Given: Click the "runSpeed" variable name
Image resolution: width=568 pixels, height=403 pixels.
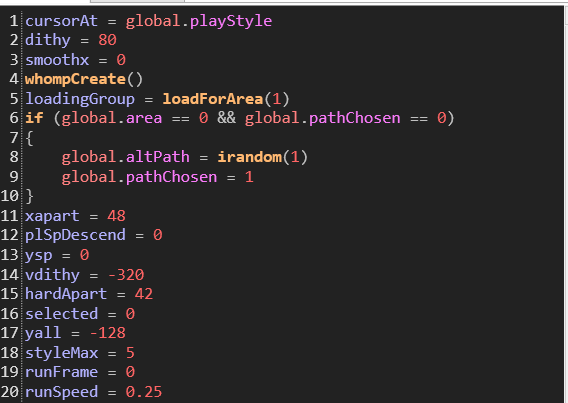Looking at the screenshot, I should (62, 392).
